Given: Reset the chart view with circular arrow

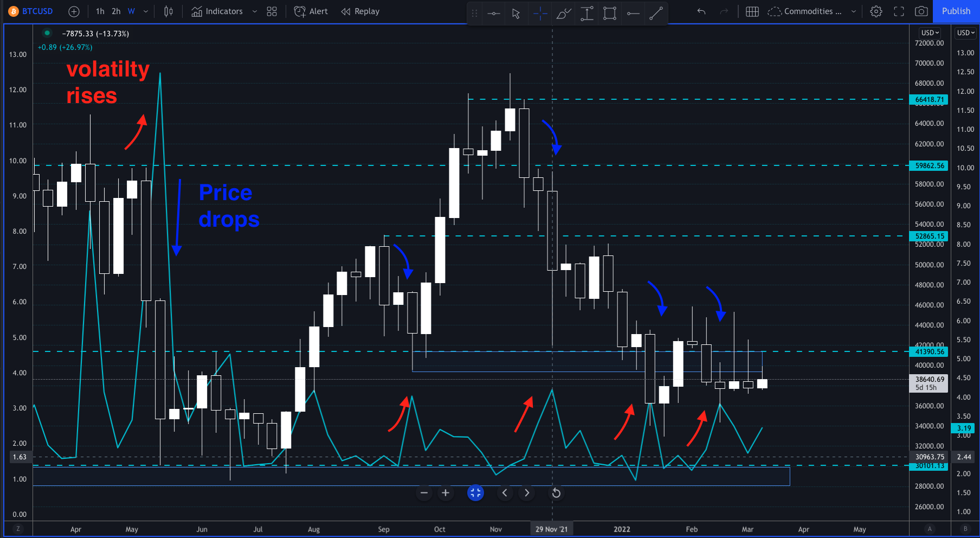Looking at the screenshot, I should [556, 493].
